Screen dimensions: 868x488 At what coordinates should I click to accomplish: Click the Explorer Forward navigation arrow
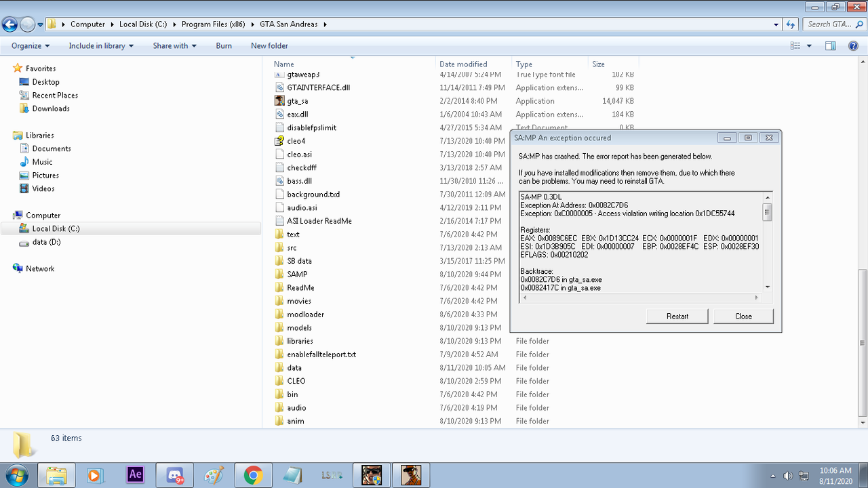(28, 24)
